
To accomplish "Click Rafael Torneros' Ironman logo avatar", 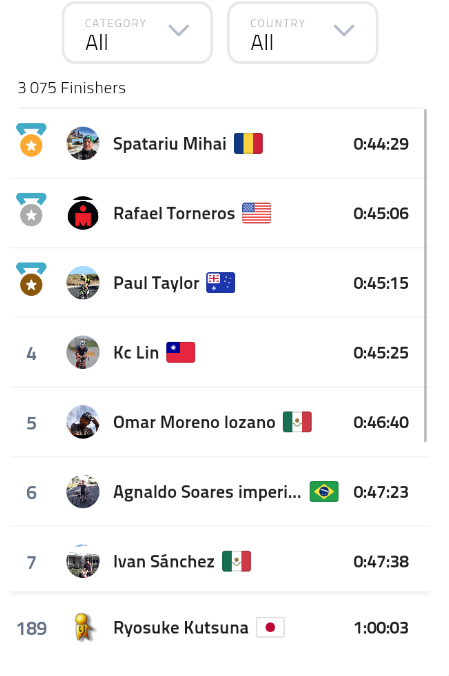I will [83, 213].
